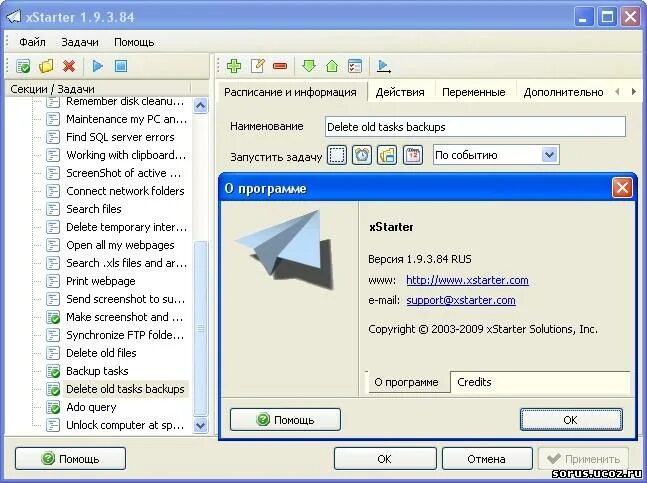Click the support@xstarter.com email link
Image resolution: width=647 pixels, height=483 pixels.
point(461,300)
